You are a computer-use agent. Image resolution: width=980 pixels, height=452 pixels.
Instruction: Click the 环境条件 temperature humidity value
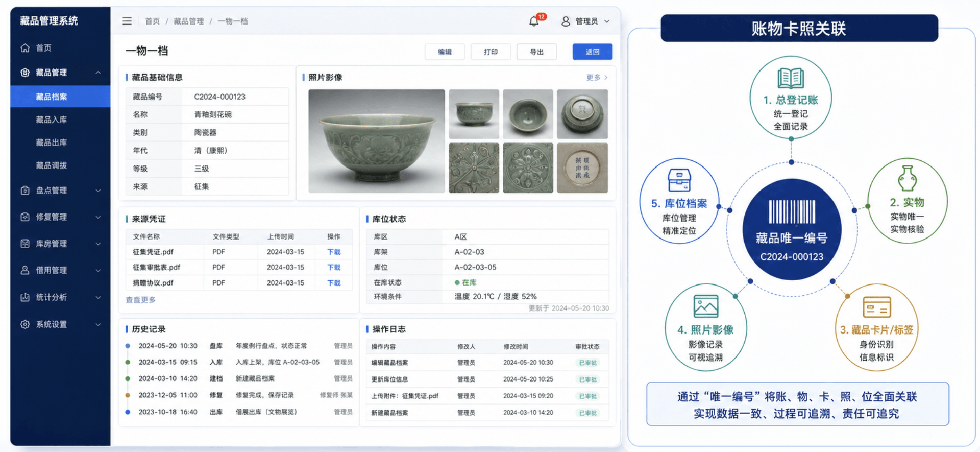(x=496, y=296)
